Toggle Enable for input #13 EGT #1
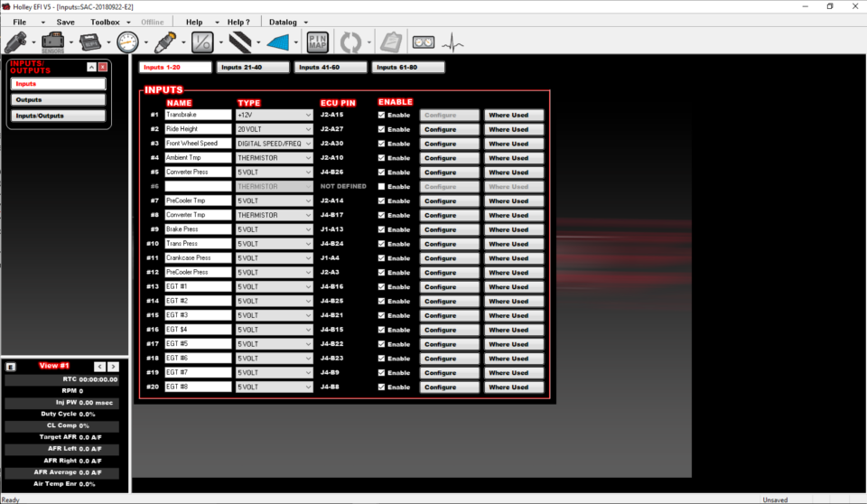Screen dimensions: 867x504 click(x=381, y=286)
